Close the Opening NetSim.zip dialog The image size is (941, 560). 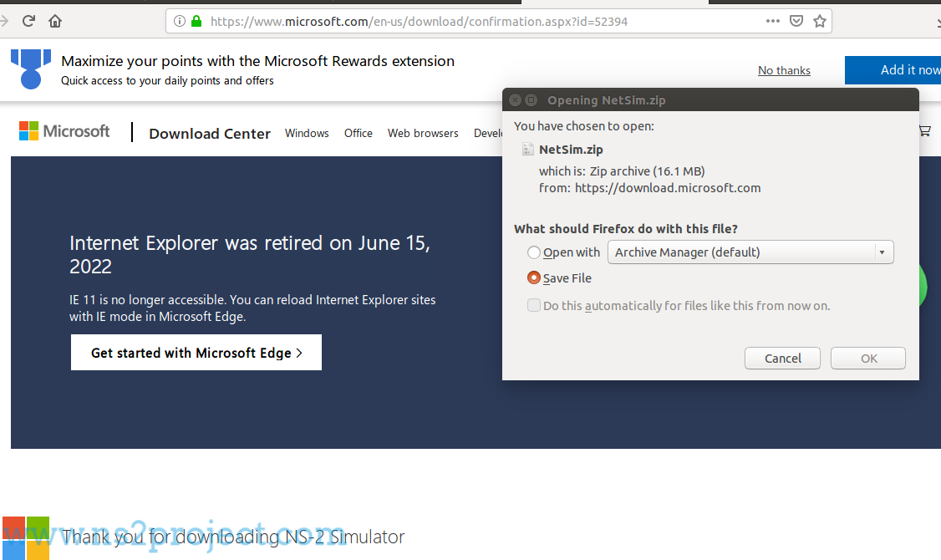pos(515,99)
